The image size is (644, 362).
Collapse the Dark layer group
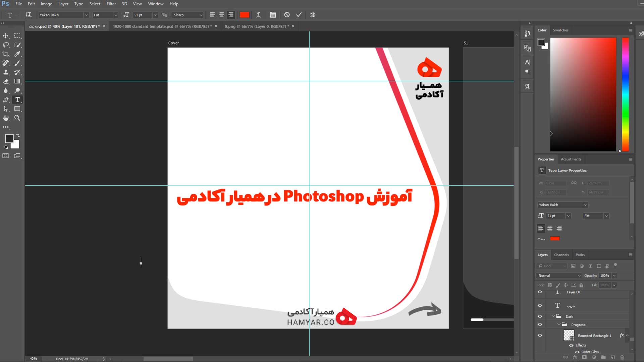pyautogui.click(x=553, y=316)
